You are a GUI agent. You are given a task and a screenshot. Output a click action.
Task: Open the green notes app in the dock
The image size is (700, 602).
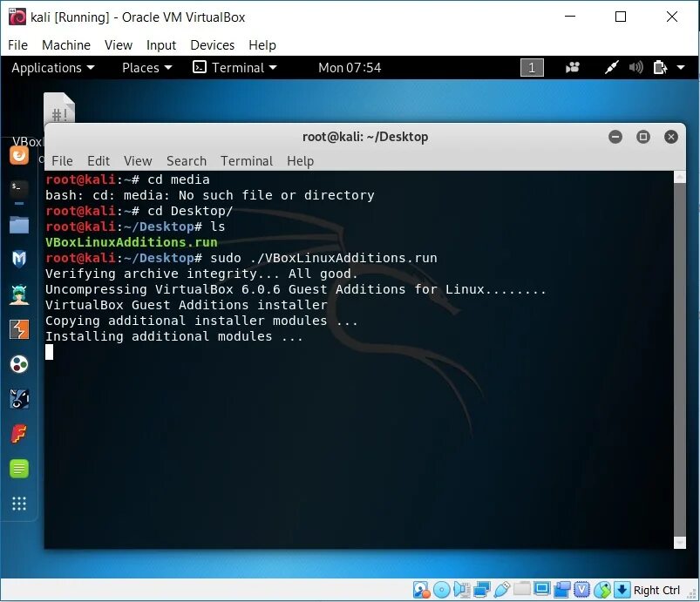pyautogui.click(x=19, y=469)
